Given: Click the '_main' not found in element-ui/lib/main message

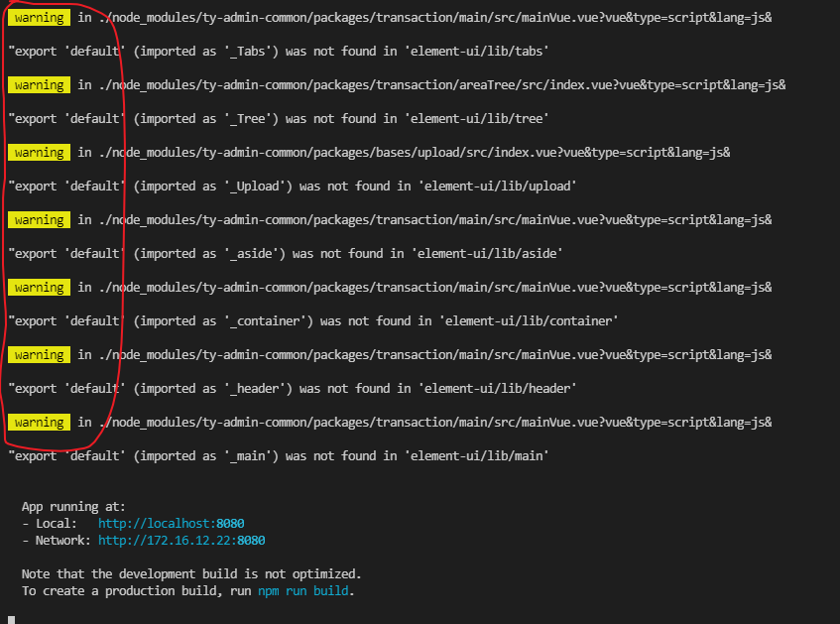Looking at the screenshot, I should [279, 456].
